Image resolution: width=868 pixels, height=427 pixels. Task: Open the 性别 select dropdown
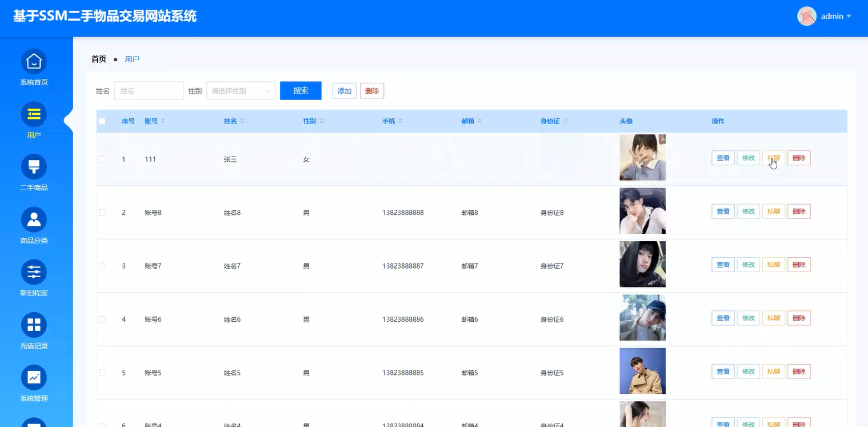241,91
